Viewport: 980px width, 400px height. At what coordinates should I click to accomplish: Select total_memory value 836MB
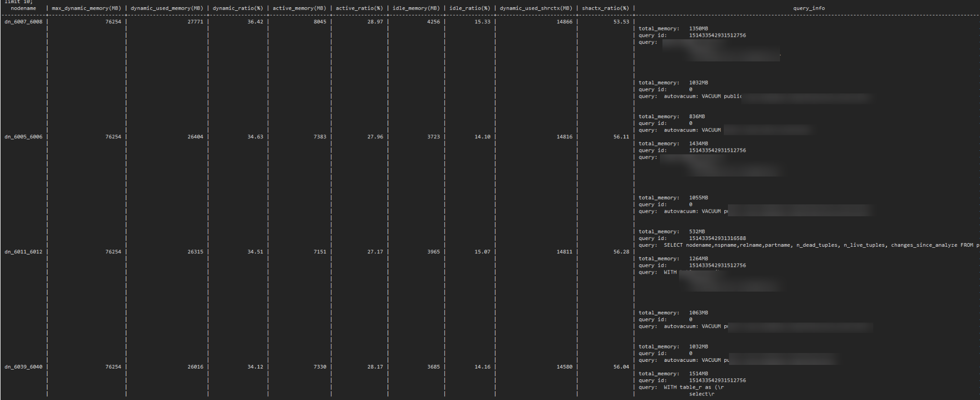click(697, 117)
